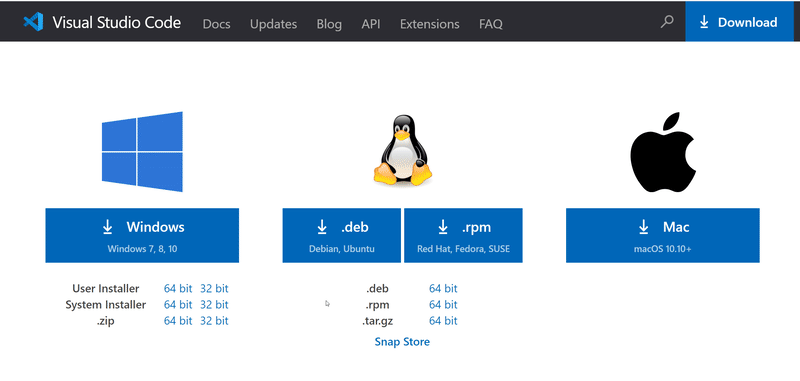Open the FAQ menu item
The height and width of the screenshot is (381, 800).
pos(491,24)
